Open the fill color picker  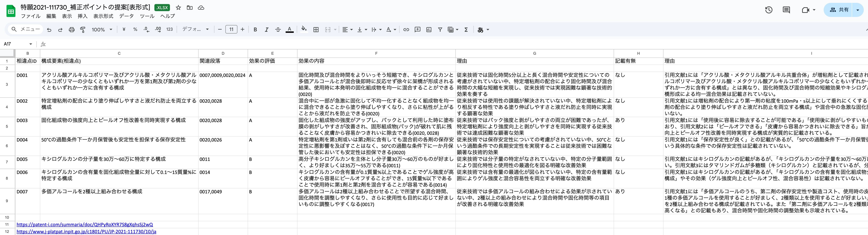304,30
